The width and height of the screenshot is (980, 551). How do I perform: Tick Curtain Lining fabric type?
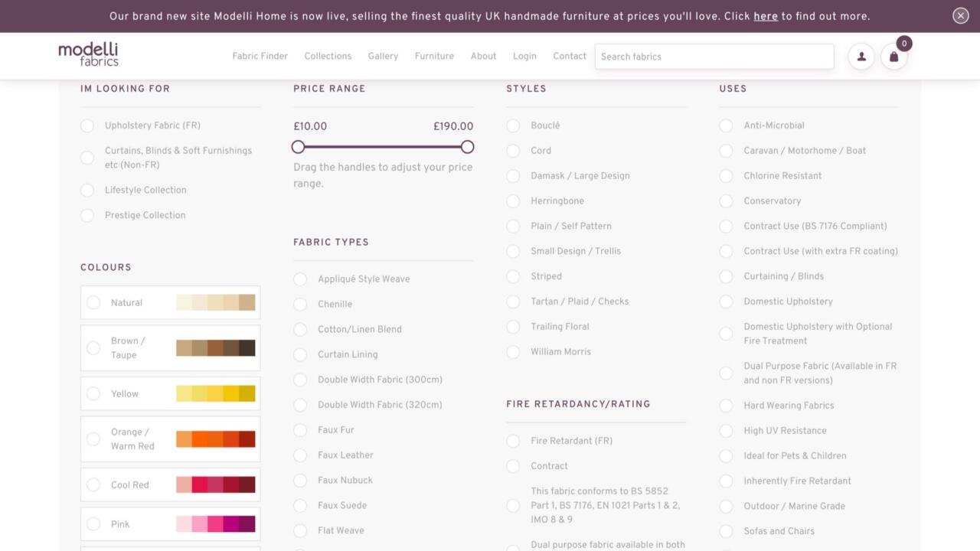coord(300,355)
